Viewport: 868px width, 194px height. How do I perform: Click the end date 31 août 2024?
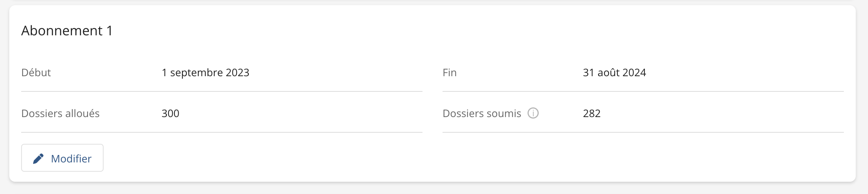[614, 72]
